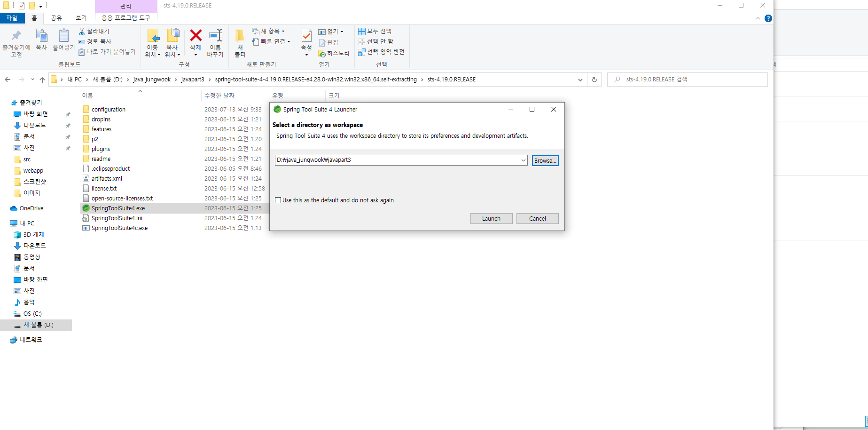The height and width of the screenshot is (430, 868).
Task: Click the Refresh icon beside address bar
Action: pos(594,80)
